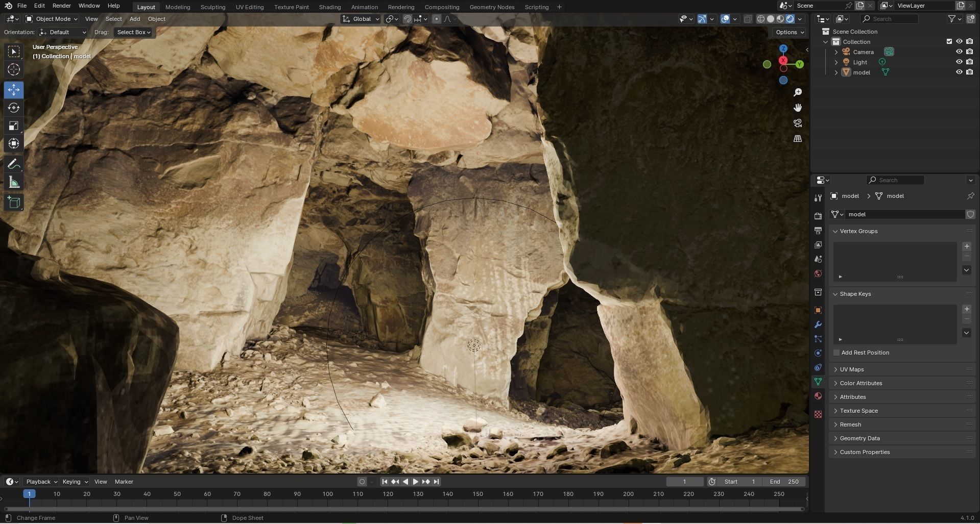980x524 pixels.
Task: Open the Modifiers properties tab
Action: coord(818,325)
